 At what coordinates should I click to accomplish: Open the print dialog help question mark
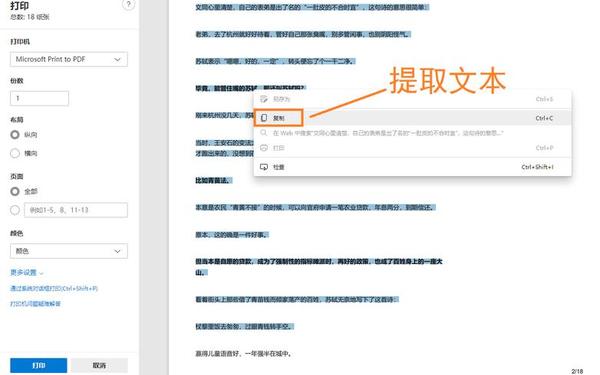(x=128, y=5)
